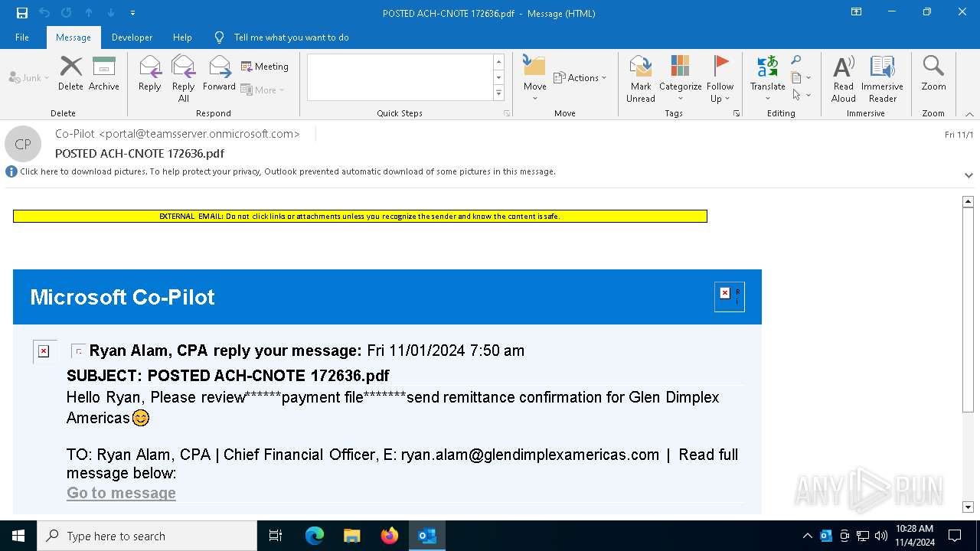This screenshot has height=551, width=980.
Task: Open the Move dropdown
Action: coord(535,79)
